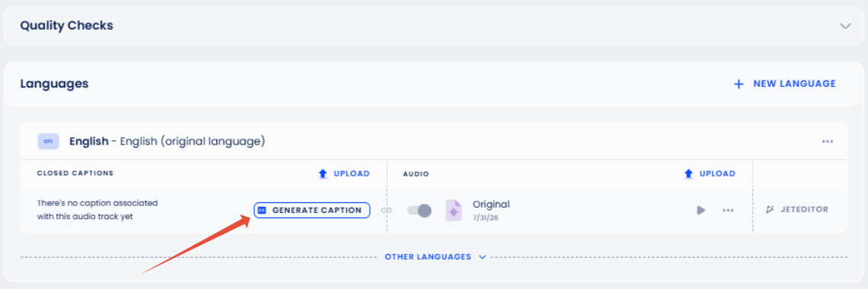This screenshot has height=289, width=868.
Task: Click the link icon between caption and audio
Action: [386, 211]
